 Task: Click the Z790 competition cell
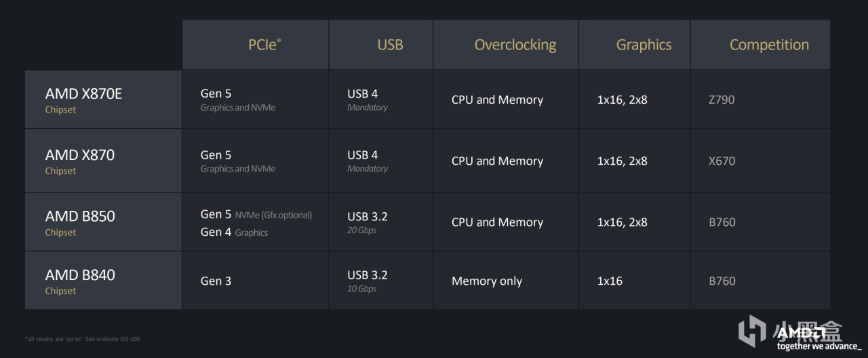pyautogui.click(x=722, y=100)
